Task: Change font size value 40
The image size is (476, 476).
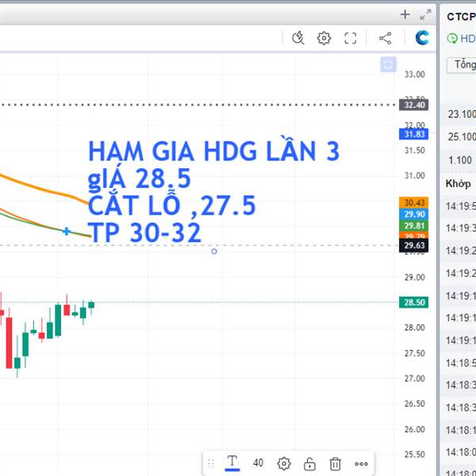Action: point(258,463)
